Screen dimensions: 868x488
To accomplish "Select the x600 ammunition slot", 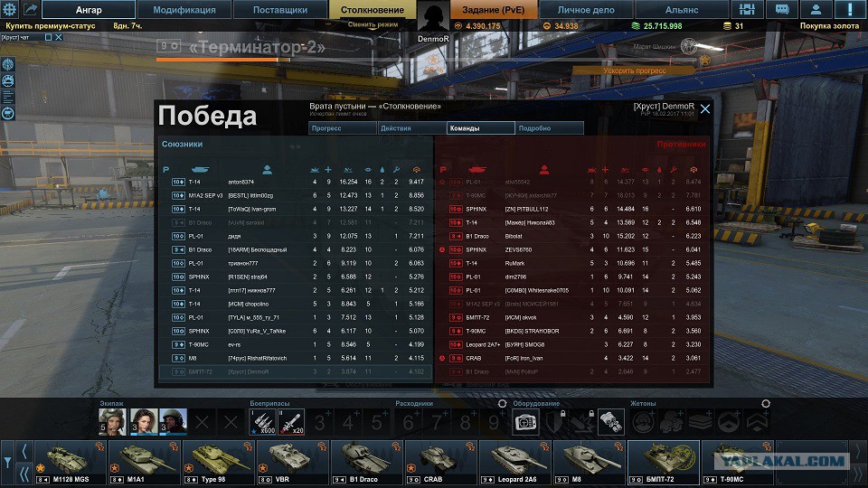I will [262, 422].
